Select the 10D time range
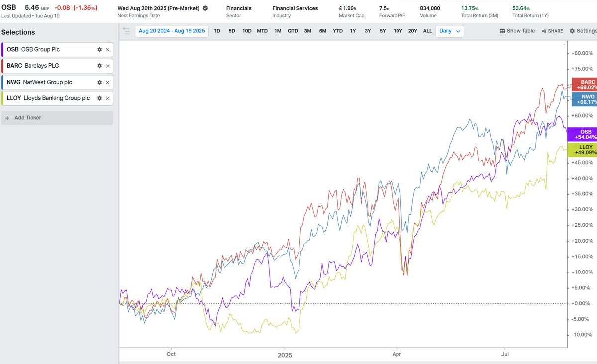 [247, 31]
